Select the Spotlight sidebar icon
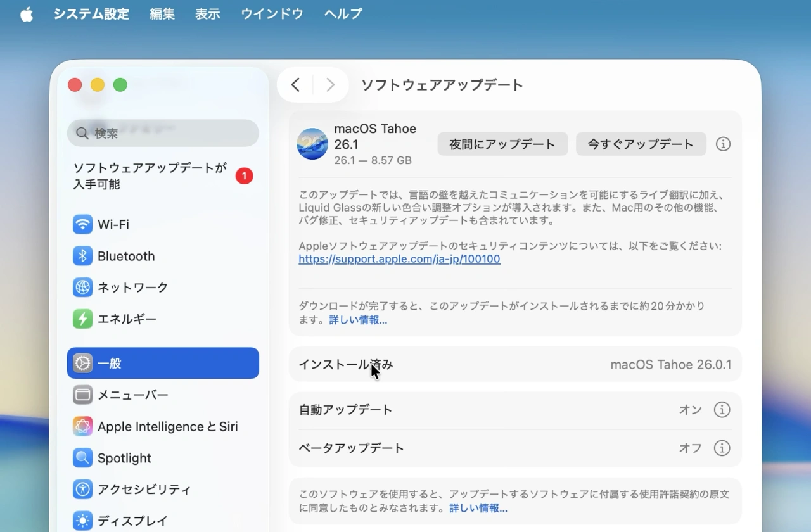 (x=125, y=458)
